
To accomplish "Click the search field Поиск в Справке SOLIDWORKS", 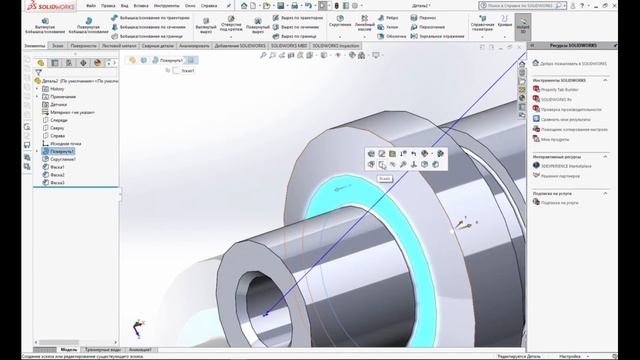I will (x=521, y=6).
